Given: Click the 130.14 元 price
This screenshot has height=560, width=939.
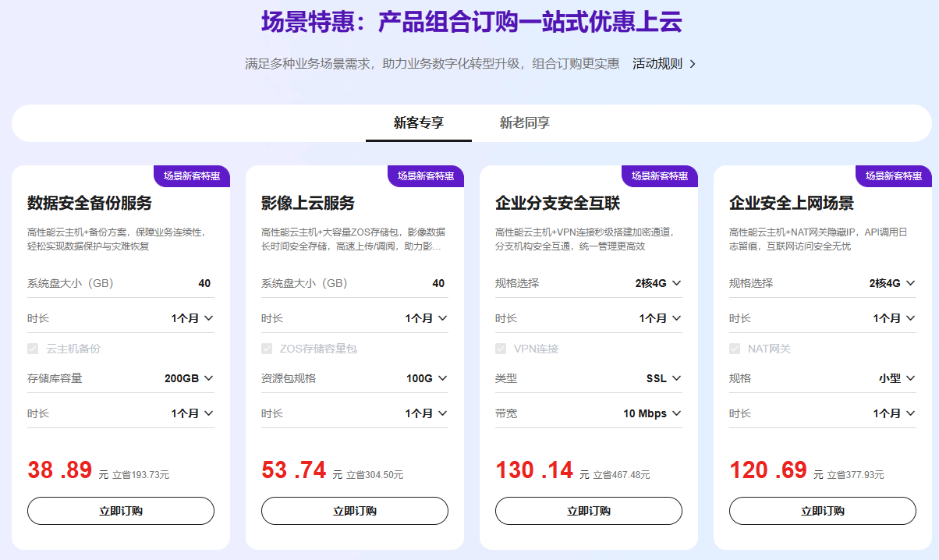Looking at the screenshot, I should tap(543, 470).
